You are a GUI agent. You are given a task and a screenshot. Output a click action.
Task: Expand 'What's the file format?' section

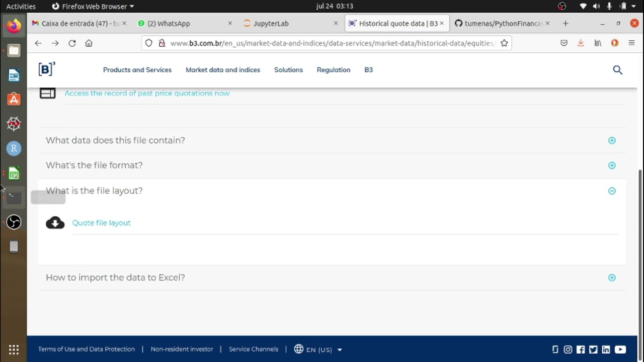tap(332, 165)
